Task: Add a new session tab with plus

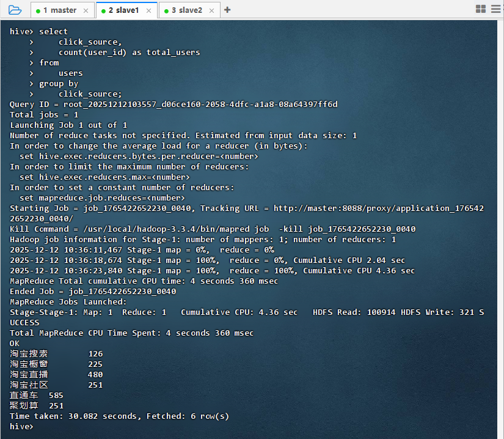Action: [227, 10]
